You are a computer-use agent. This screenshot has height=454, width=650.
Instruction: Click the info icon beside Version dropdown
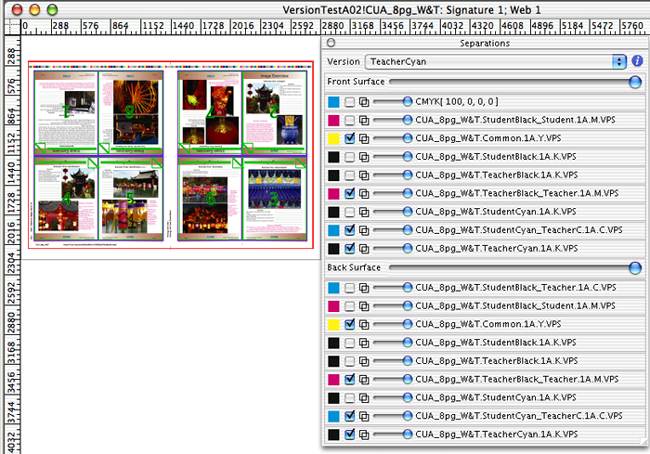click(x=637, y=62)
